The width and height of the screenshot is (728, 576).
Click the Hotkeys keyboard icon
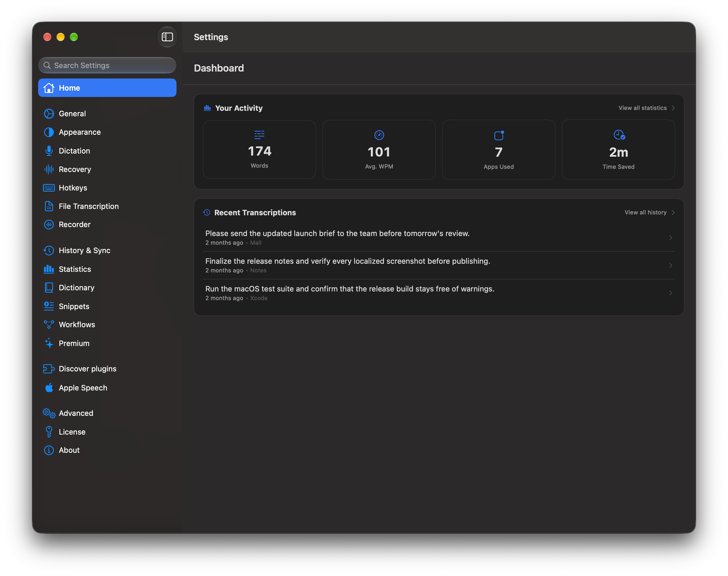pyautogui.click(x=49, y=188)
